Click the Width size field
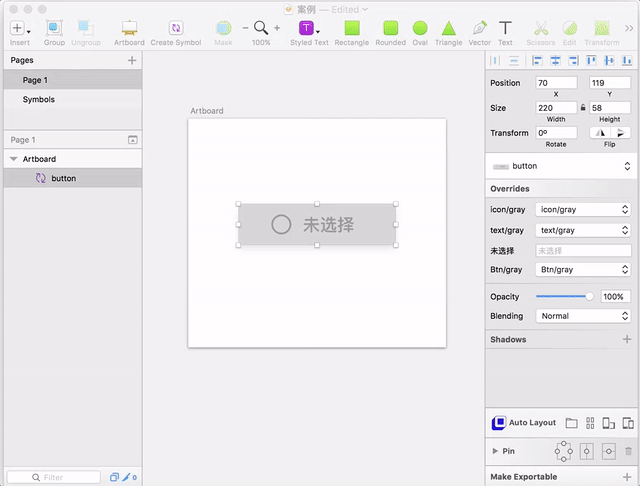 (556, 108)
